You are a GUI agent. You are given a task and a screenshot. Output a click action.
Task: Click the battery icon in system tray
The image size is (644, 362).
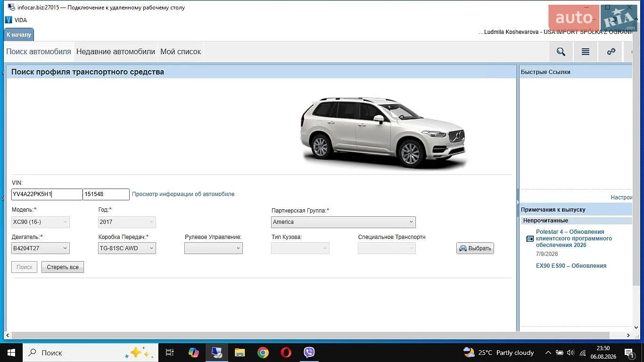point(560,353)
